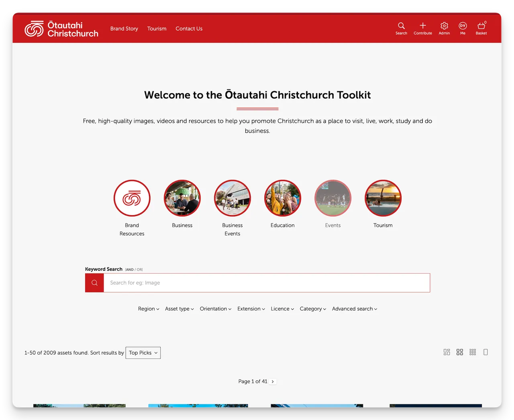
Task: Click the Ōtautahi Christchurch logo
Action: (61, 29)
